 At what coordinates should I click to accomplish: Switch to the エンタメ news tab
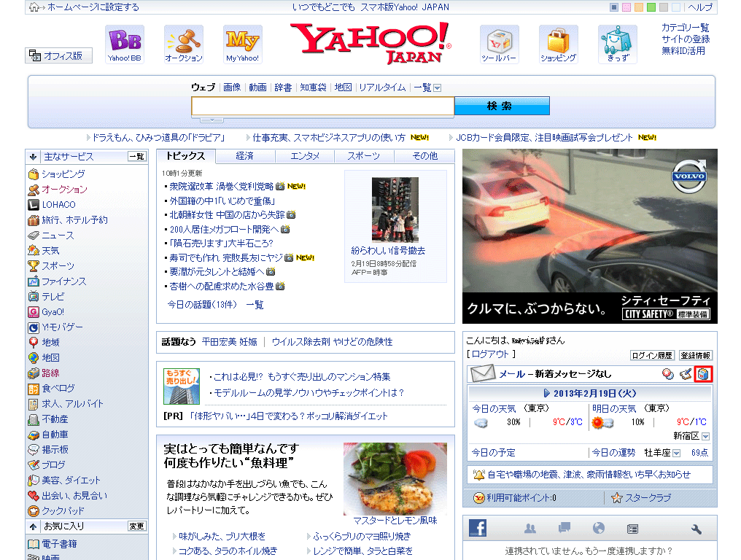click(x=305, y=156)
